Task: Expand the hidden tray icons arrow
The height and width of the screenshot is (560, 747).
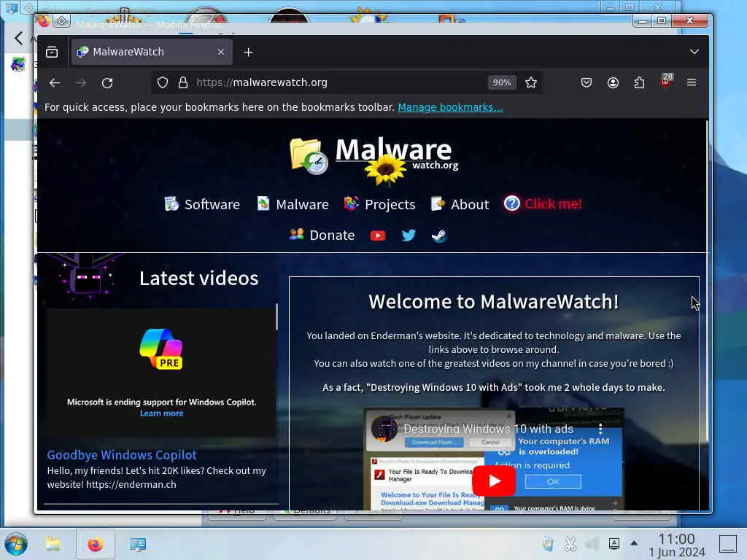Action: (634, 542)
